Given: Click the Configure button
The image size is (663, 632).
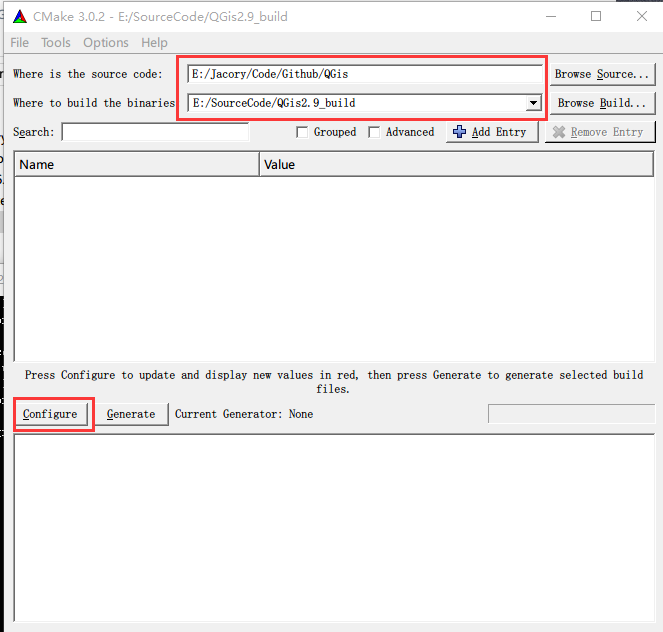Looking at the screenshot, I should pos(51,414).
